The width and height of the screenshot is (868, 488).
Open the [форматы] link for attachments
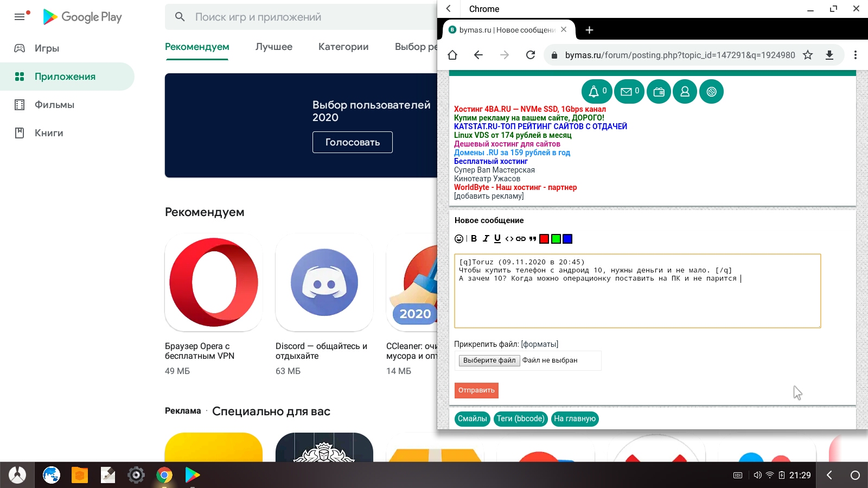tap(540, 344)
